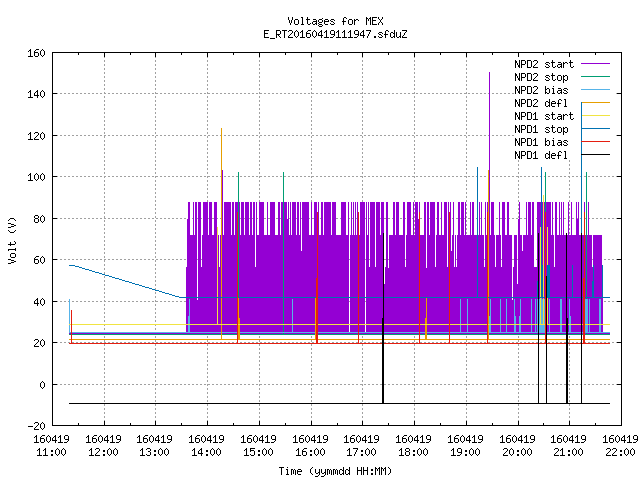Select the 'NPD2 defl' legend label
Viewport: 640px width, 480px height.
pos(541,103)
